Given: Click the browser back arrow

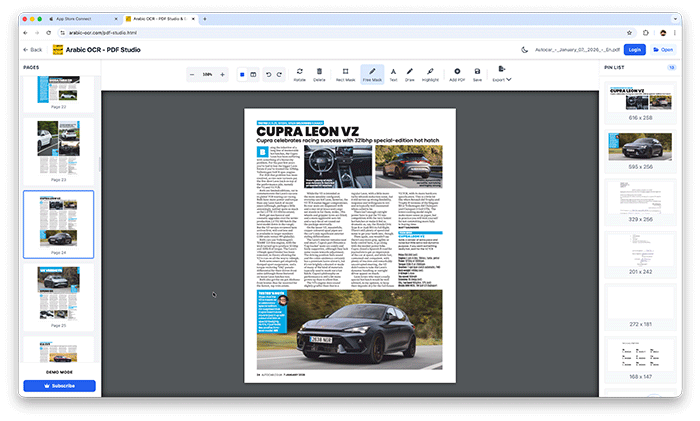Looking at the screenshot, I should (25, 33).
